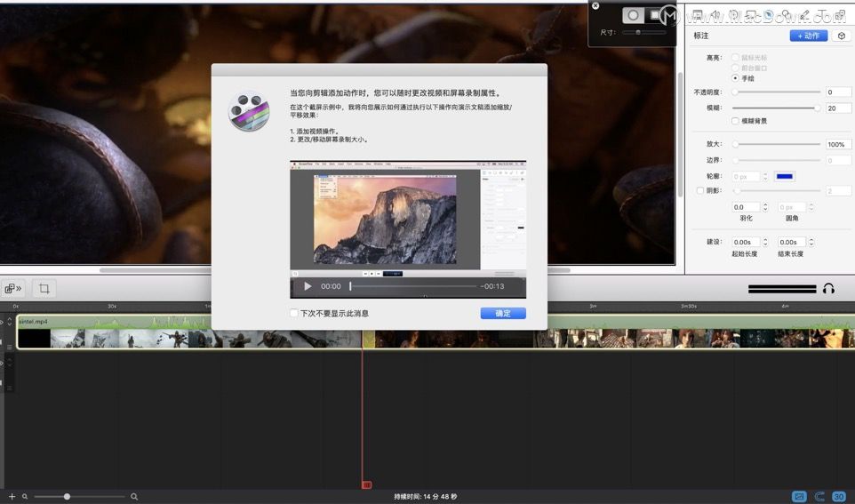Select the 手绘 freehand radio button

point(735,78)
